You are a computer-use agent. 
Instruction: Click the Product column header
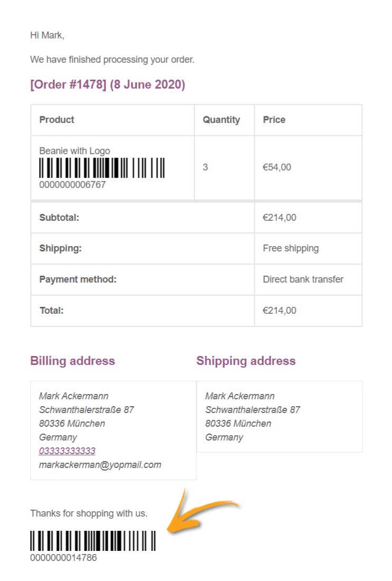click(x=56, y=120)
